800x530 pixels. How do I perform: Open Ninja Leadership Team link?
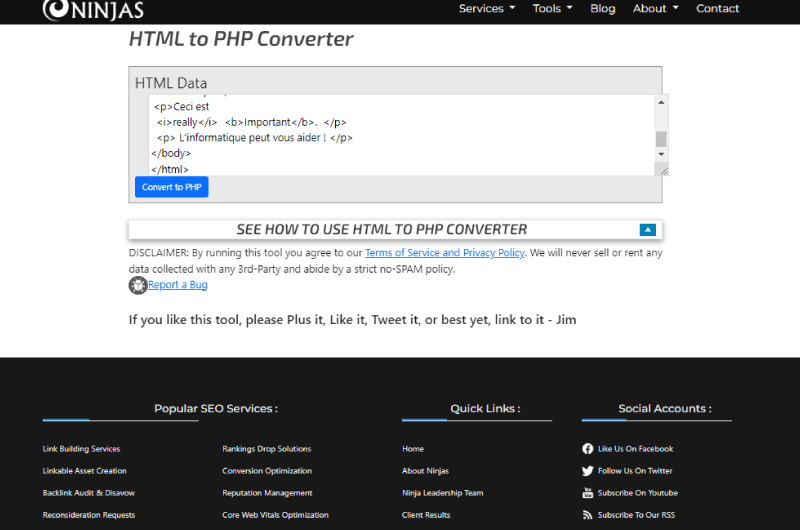(442, 493)
